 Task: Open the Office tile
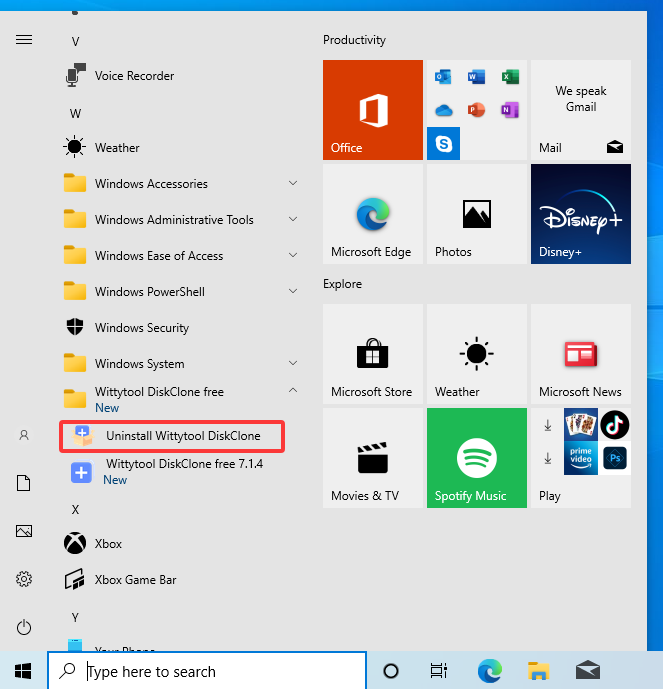tap(373, 110)
